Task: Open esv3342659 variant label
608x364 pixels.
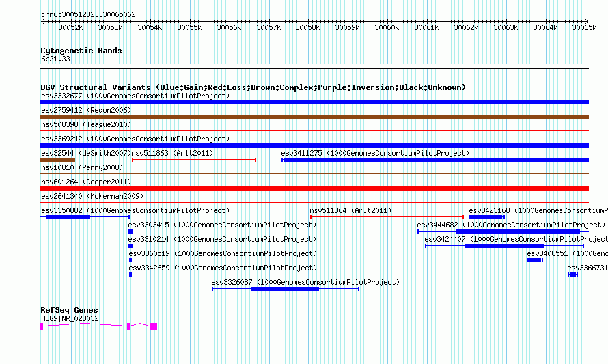Action: click(223, 268)
